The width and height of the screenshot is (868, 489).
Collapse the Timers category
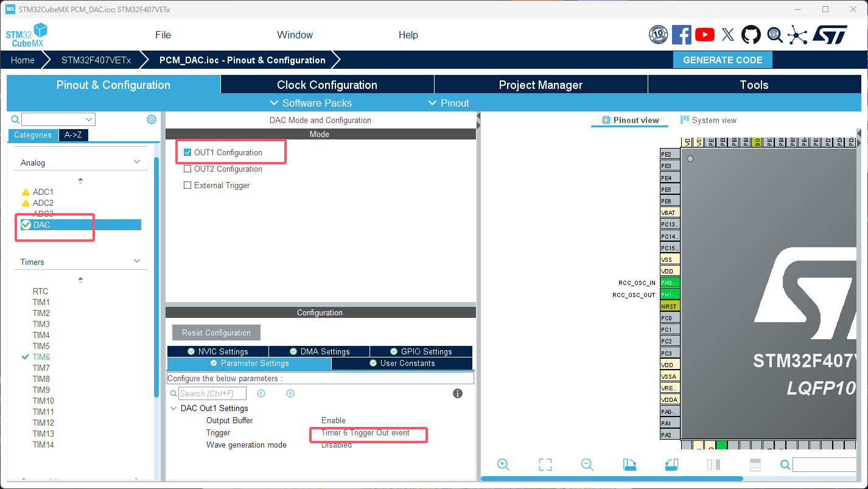pyautogui.click(x=137, y=262)
